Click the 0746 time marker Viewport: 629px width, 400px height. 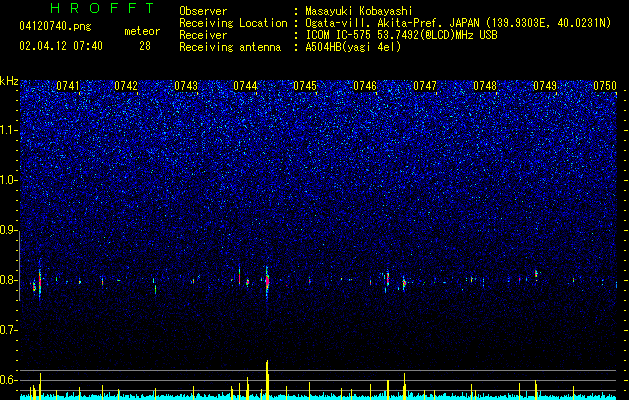coord(365,86)
